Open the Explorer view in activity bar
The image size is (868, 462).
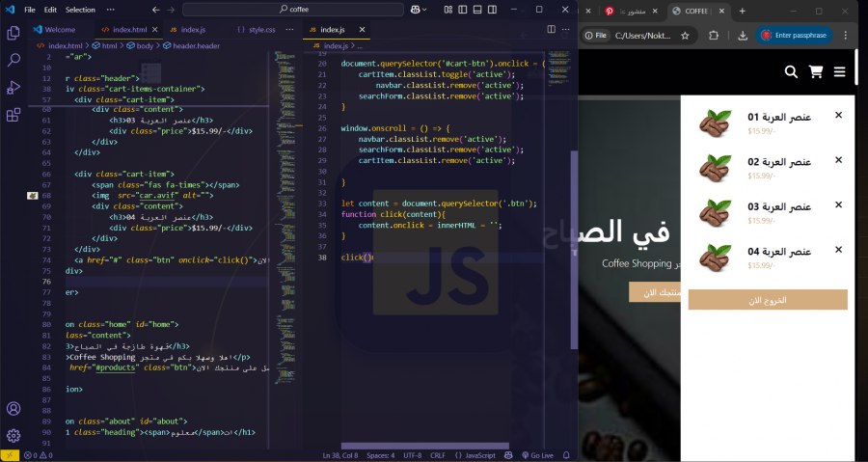[x=14, y=33]
